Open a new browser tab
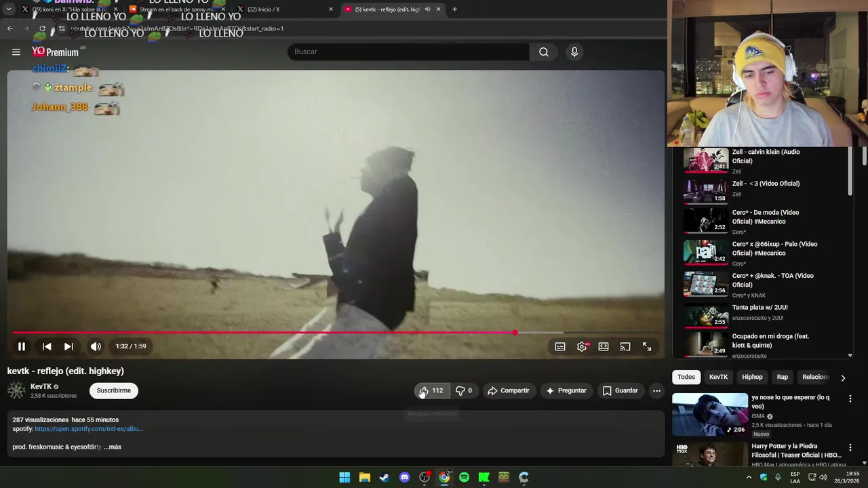The image size is (868, 488). coord(454,9)
